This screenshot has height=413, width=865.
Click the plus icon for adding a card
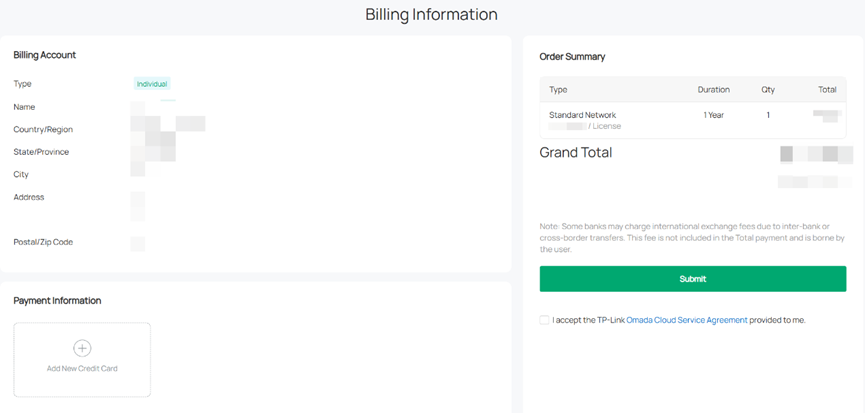(x=82, y=348)
